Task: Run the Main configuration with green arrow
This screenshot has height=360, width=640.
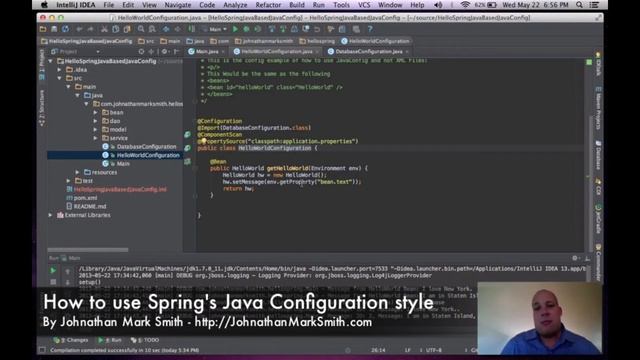Action: pyautogui.click(x=235, y=29)
